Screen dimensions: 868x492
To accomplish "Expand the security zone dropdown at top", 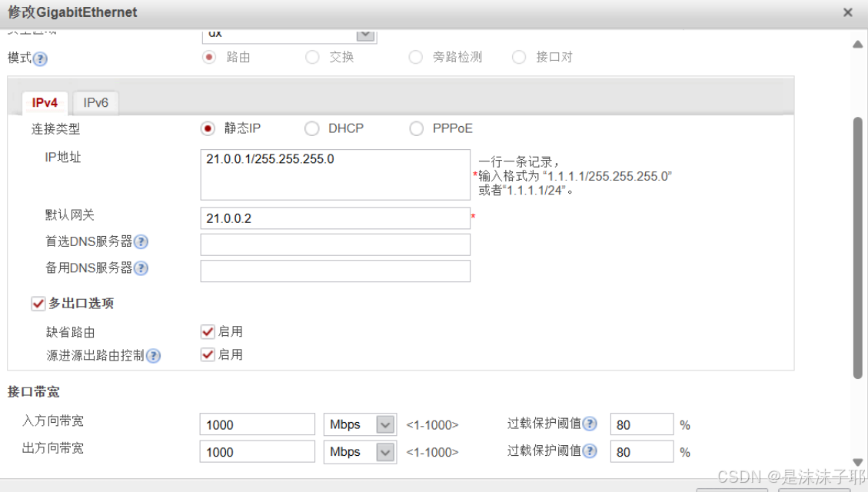I will (366, 35).
